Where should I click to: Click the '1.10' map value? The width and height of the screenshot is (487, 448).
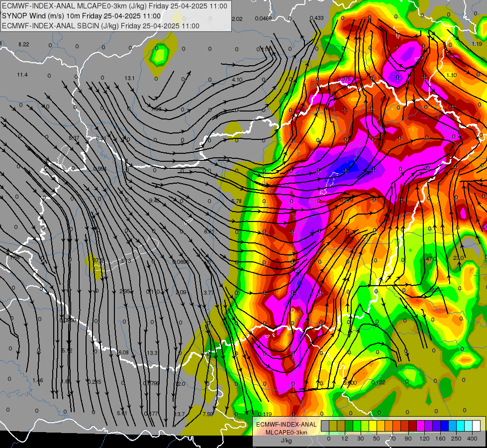(x=452, y=75)
